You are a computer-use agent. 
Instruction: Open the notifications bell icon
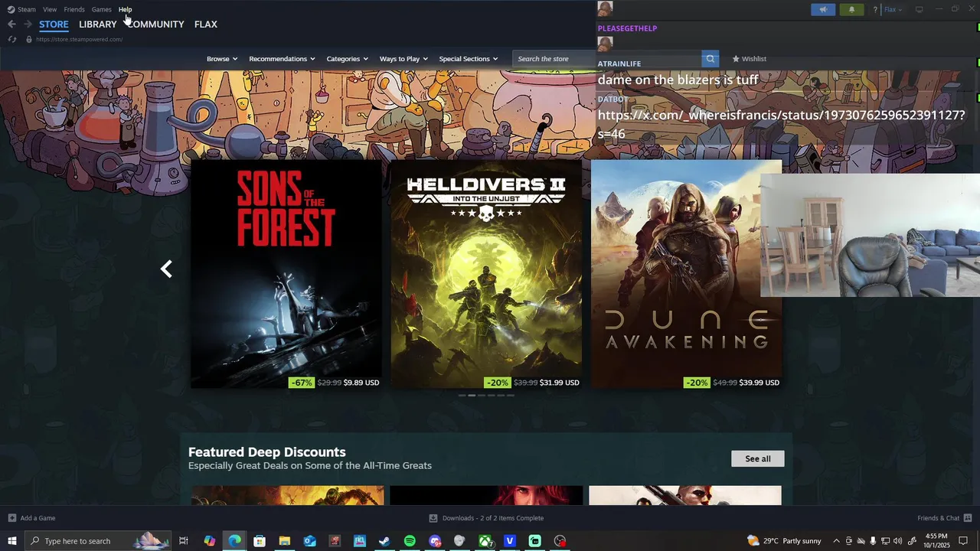pos(851,10)
